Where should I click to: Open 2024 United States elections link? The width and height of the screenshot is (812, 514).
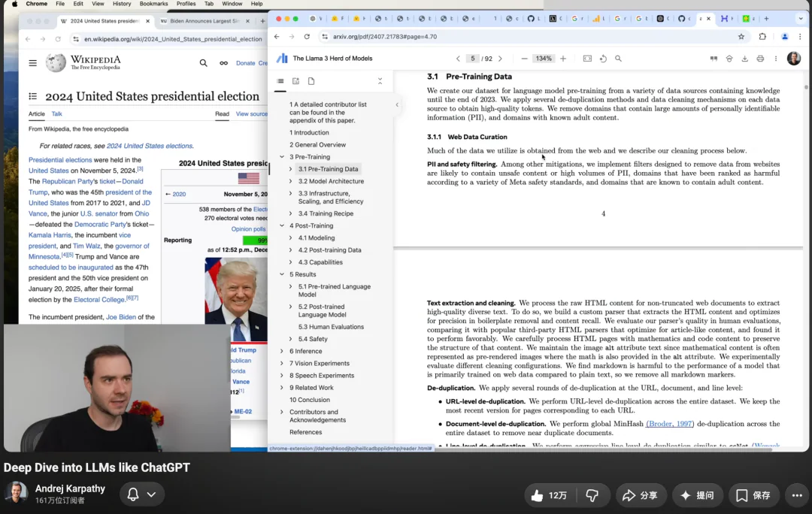click(149, 146)
